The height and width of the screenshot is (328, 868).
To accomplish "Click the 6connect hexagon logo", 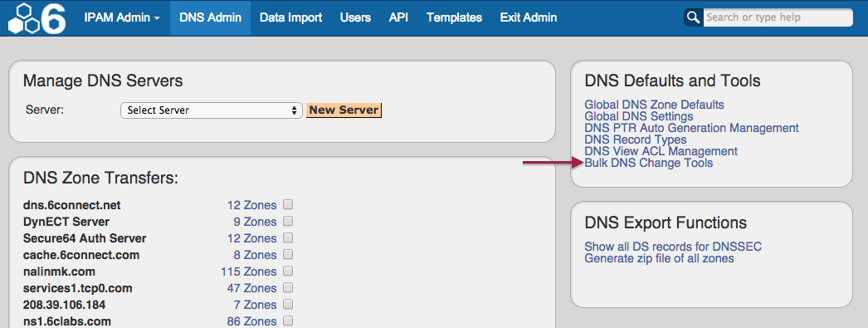I will coord(37,18).
